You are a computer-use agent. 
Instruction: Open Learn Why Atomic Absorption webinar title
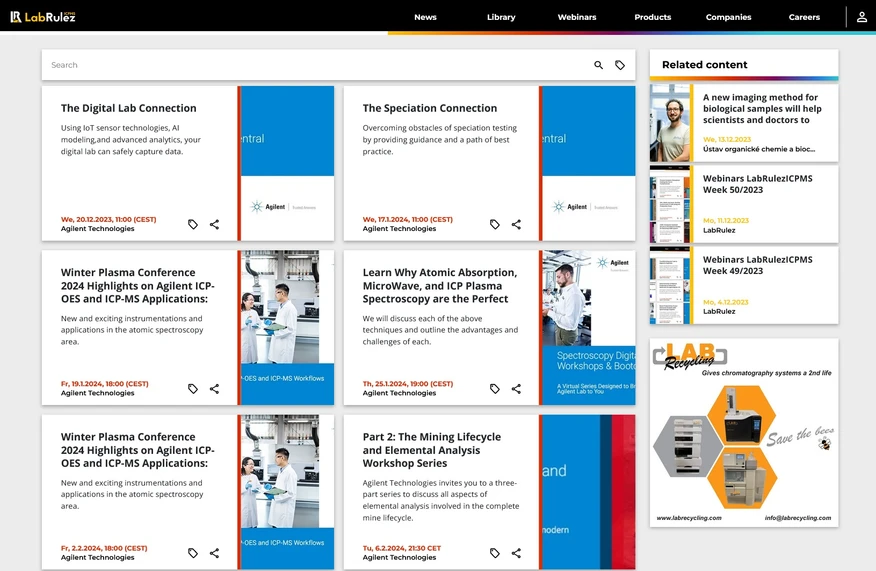tap(440, 286)
